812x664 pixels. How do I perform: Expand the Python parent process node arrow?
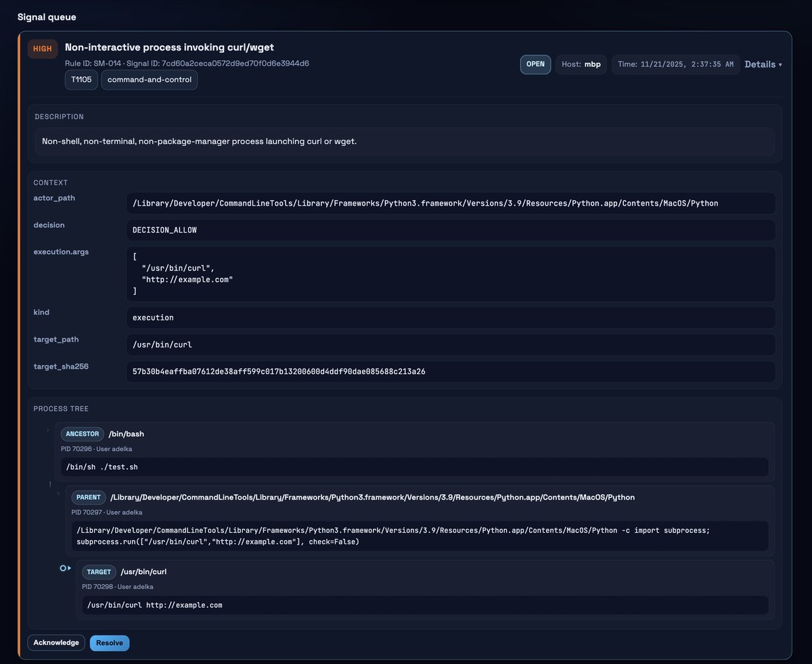point(59,493)
